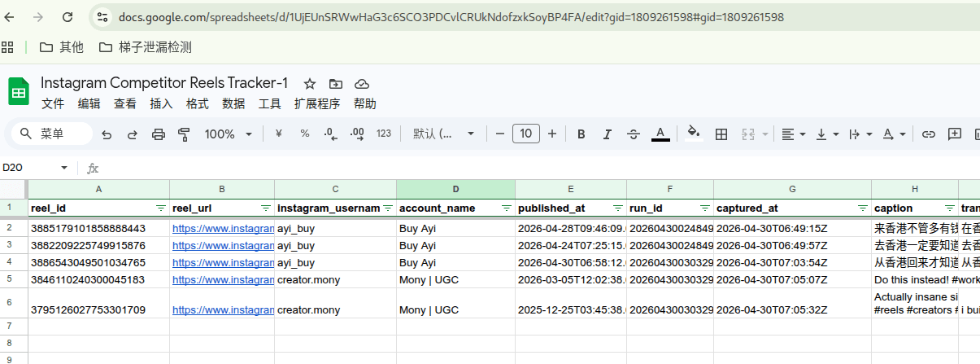
Task: Open the font family dropdown 默认
Action: 443,134
